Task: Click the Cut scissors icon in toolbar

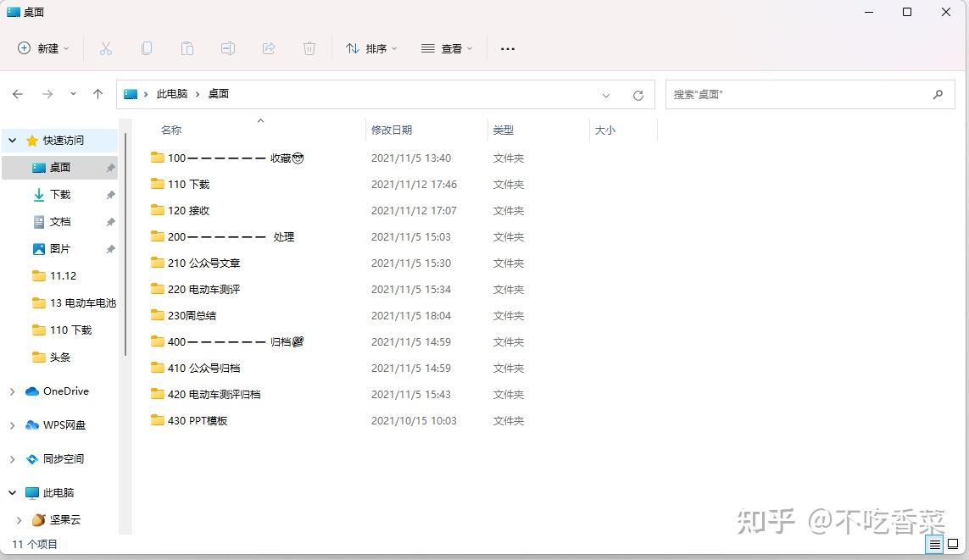Action: [106, 49]
